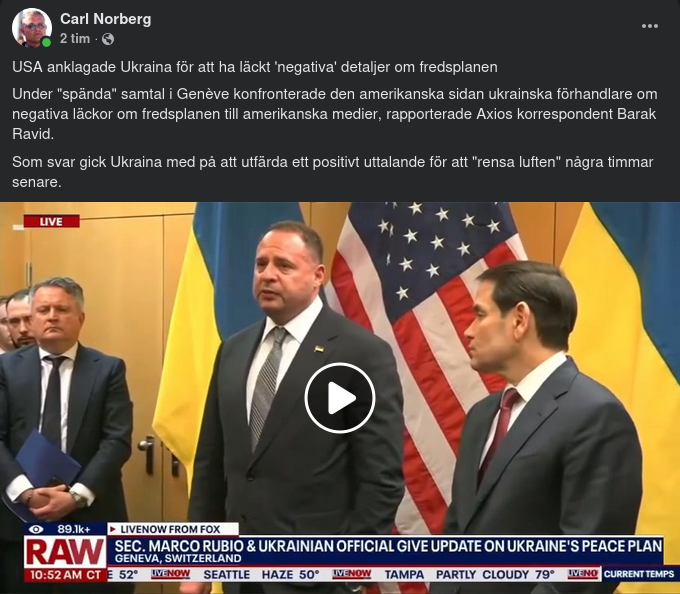
Task: Click the RAW logo on video
Action: [65, 552]
